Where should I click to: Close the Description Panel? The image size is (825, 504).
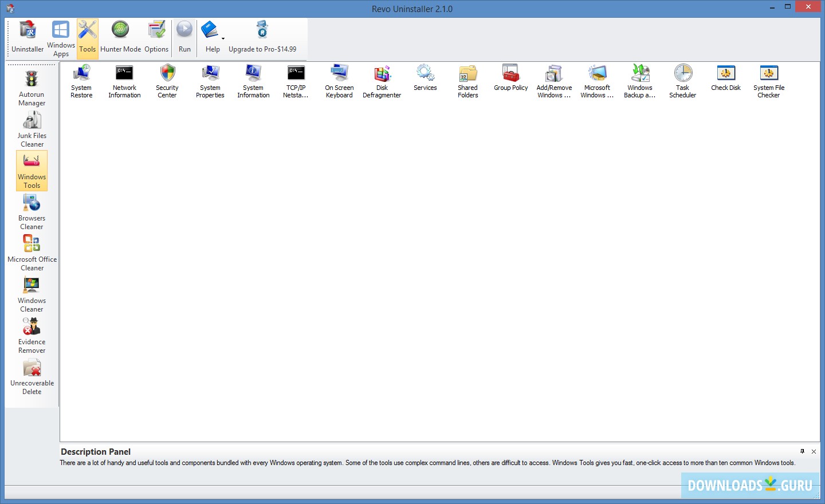(814, 451)
